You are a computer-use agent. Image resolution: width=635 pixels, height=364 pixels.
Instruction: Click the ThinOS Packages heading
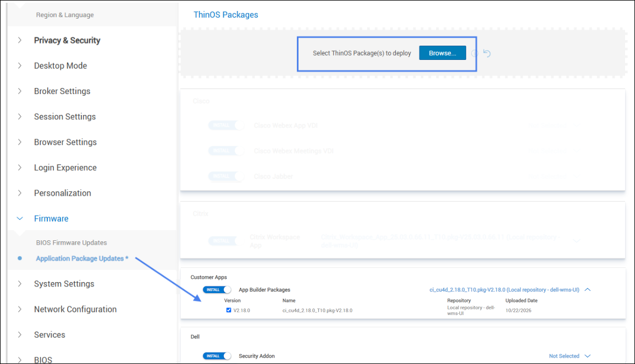(225, 15)
